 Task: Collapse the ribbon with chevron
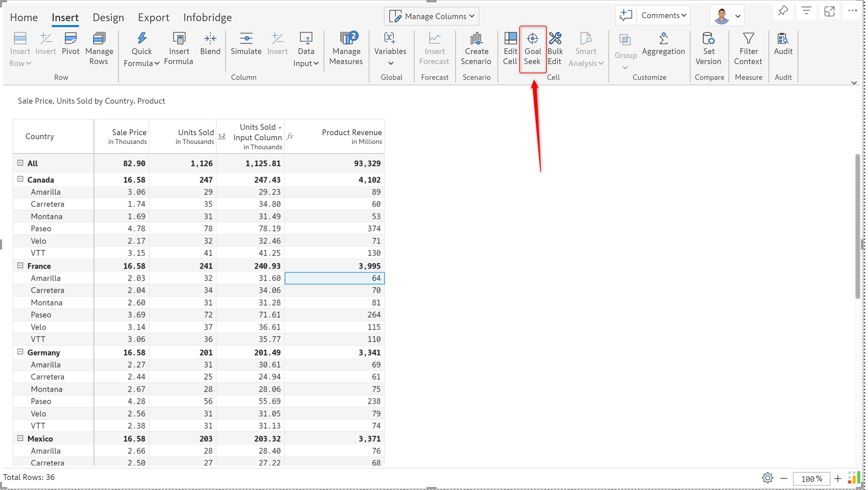coord(854,83)
